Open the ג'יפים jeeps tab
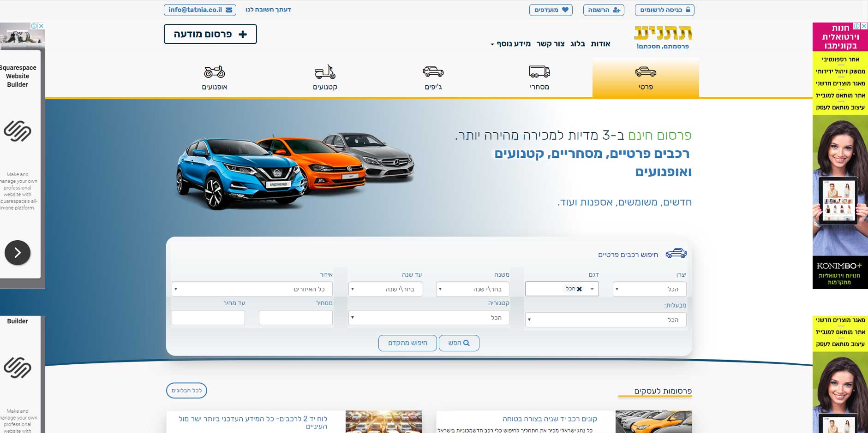This screenshot has height=433, width=868. coord(433,77)
